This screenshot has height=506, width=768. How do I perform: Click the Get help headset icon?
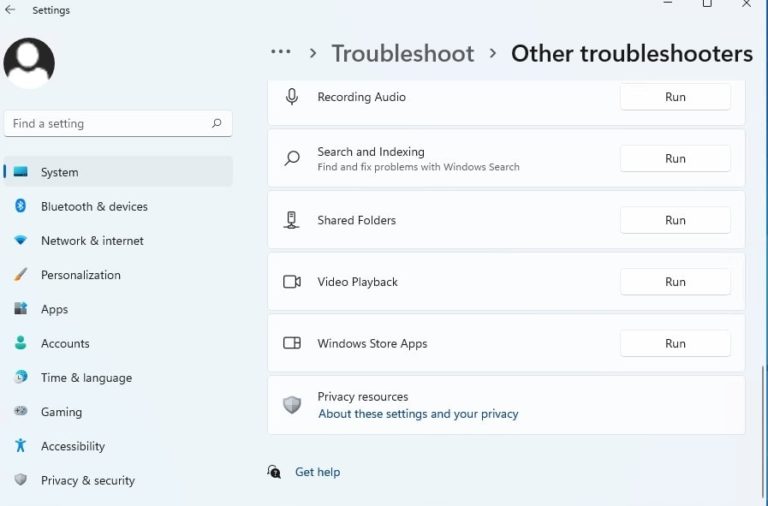coord(274,472)
